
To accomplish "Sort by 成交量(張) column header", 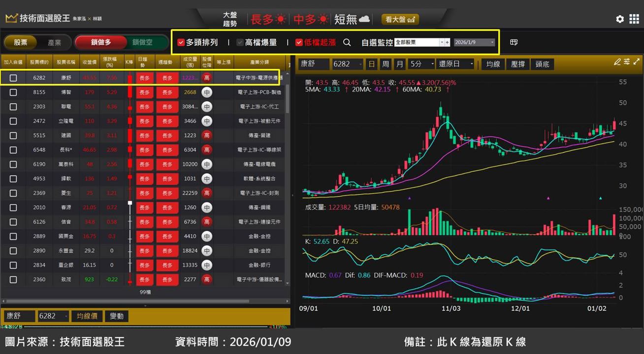I will click(x=190, y=62).
